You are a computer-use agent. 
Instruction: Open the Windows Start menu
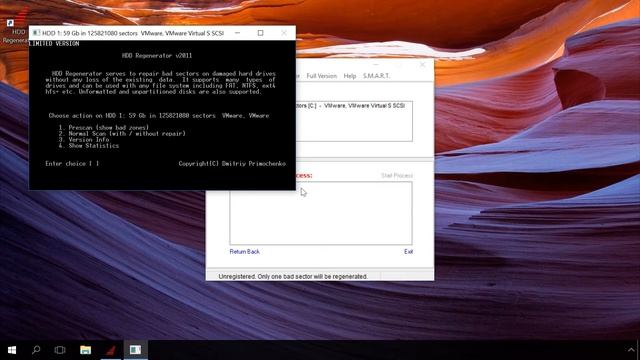(12, 350)
